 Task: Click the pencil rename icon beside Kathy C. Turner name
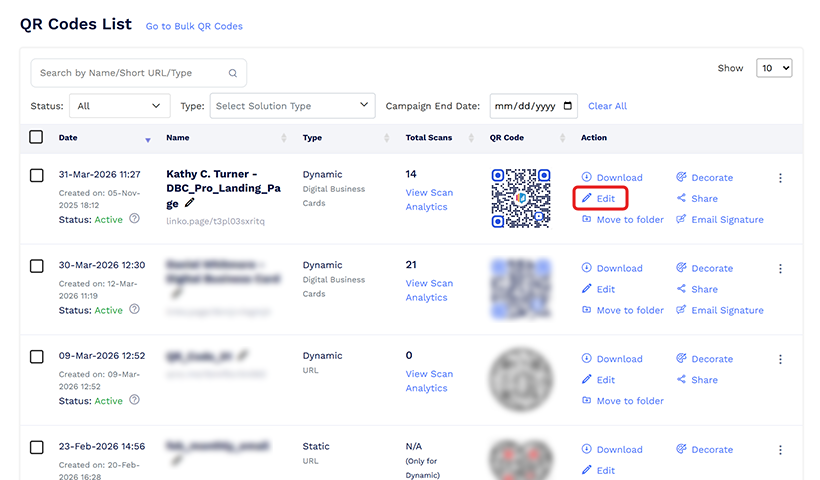pos(189,203)
